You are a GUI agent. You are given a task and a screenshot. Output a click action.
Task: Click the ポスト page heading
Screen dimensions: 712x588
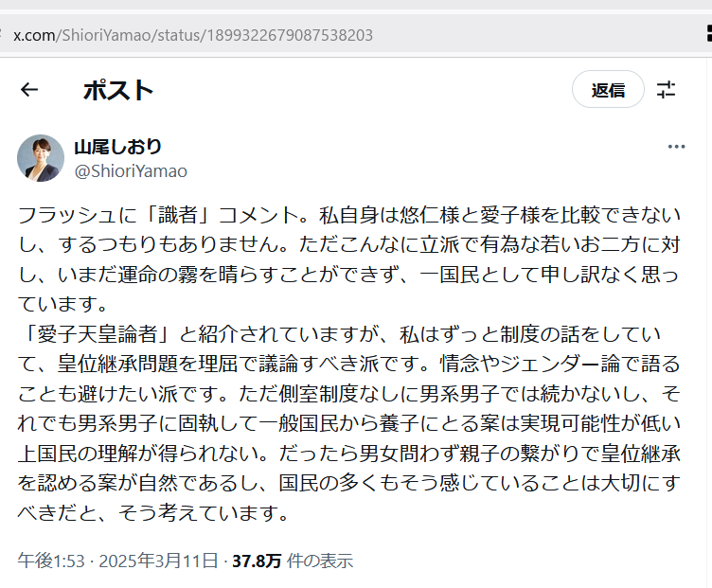tap(118, 90)
